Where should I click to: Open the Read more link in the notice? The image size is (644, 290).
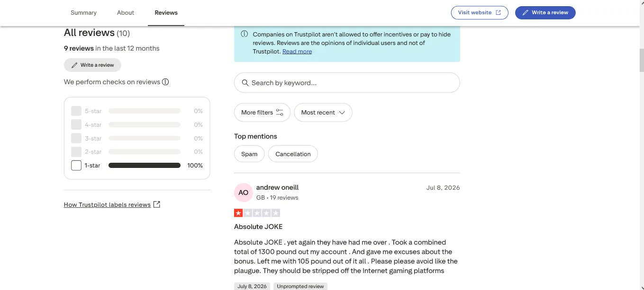(297, 52)
